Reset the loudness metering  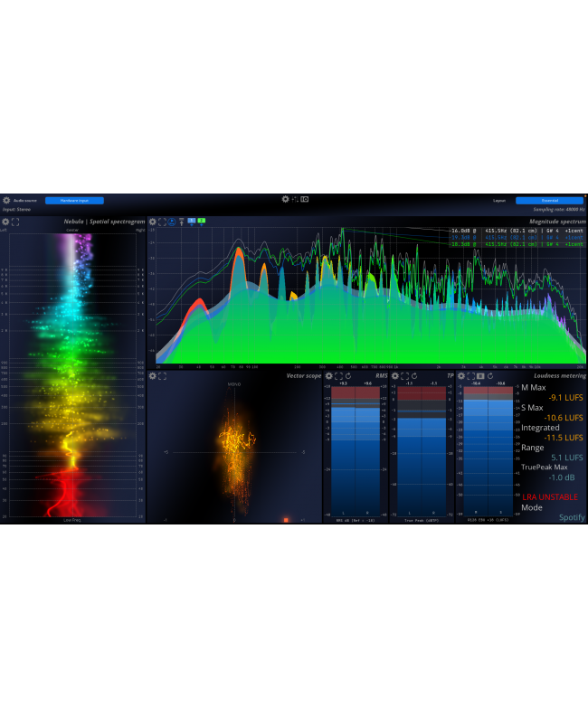(x=490, y=376)
